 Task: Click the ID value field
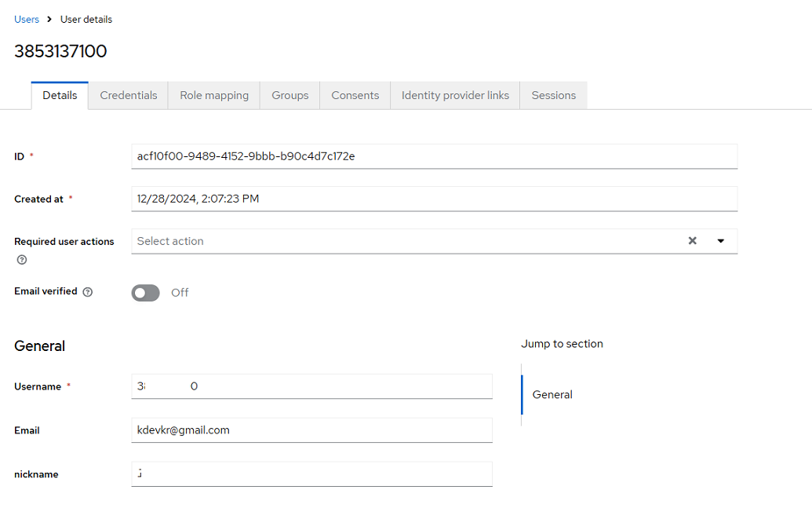point(435,156)
